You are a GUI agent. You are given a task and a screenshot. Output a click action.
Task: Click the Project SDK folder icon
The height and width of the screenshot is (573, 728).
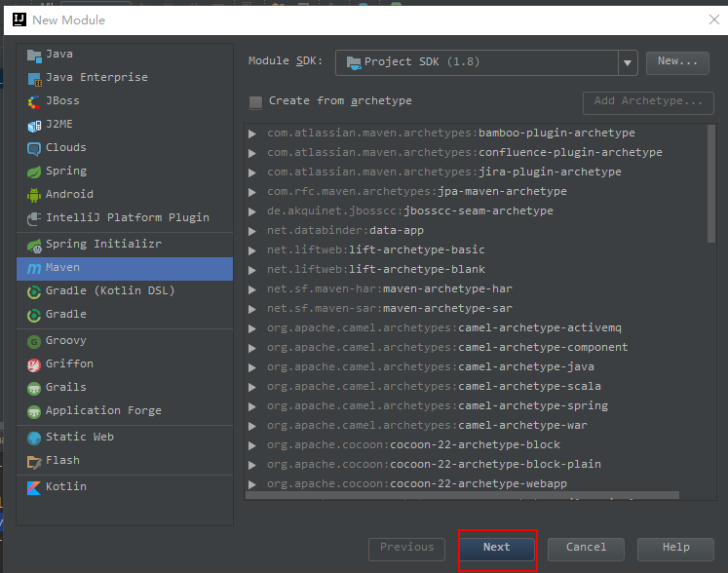pos(354,62)
